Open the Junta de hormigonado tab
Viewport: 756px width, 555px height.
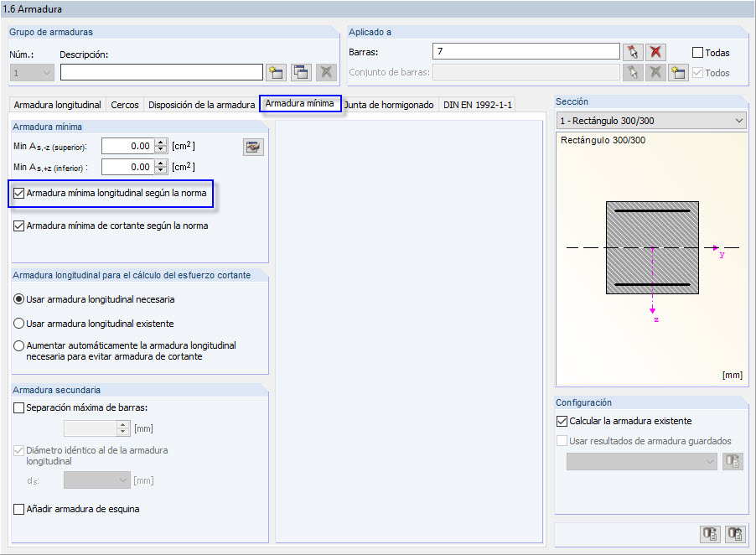[390, 105]
